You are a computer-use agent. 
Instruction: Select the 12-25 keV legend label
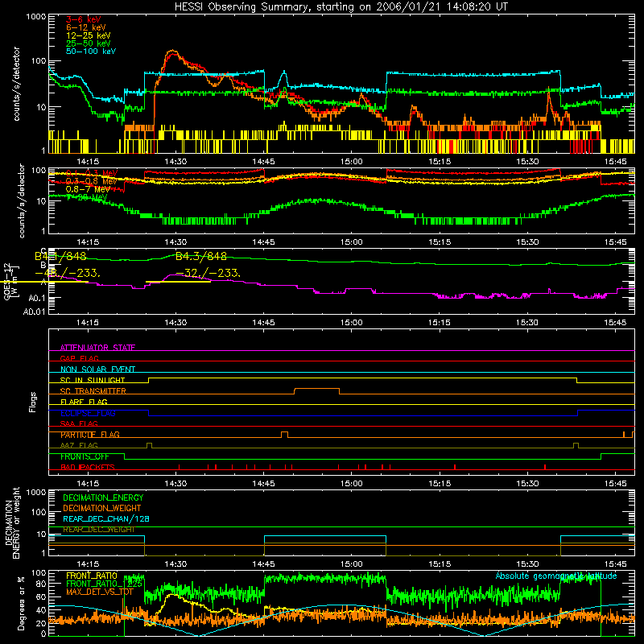pos(89,35)
